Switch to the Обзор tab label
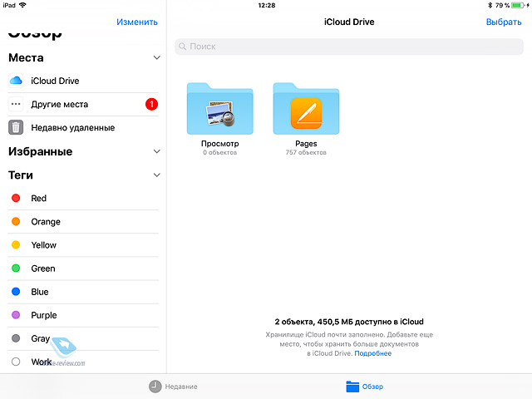 click(x=372, y=387)
